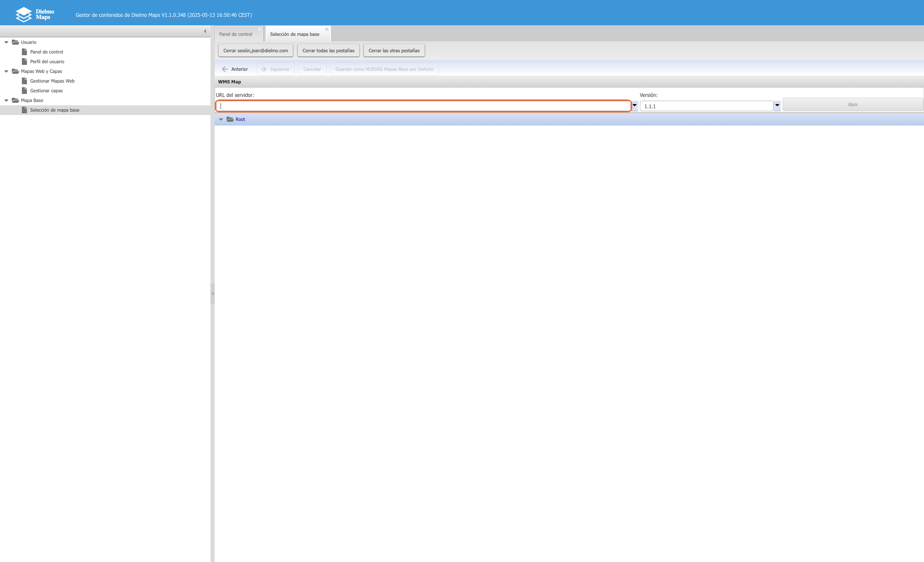Viewport: 924px width, 562px height.
Task: Click Guardar como NUEVAS Mapas Base por Defecto
Action: pyautogui.click(x=384, y=69)
